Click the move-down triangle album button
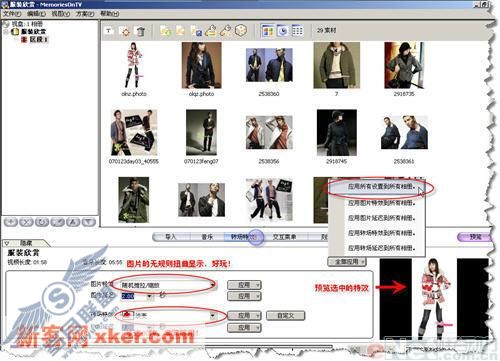500x361 pixels. pyautogui.click(x=88, y=222)
